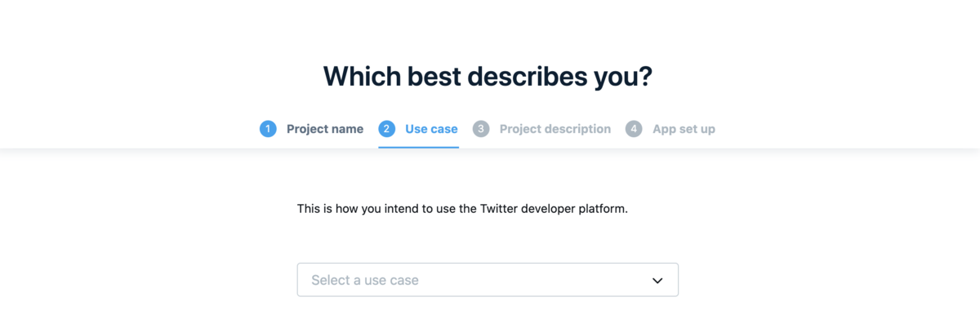The image size is (980, 328).
Task: Click the word name in step 1 label
Action: pyautogui.click(x=346, y=129)
